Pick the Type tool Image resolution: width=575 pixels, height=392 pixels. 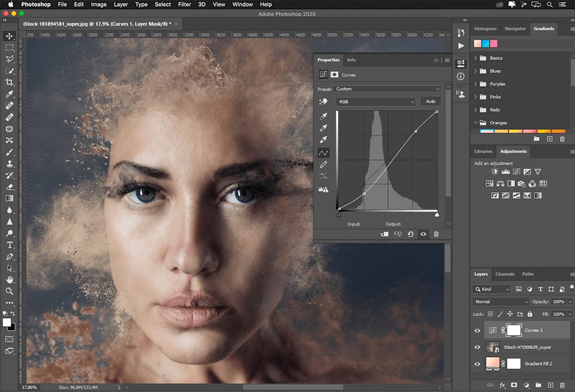point(8,245)
